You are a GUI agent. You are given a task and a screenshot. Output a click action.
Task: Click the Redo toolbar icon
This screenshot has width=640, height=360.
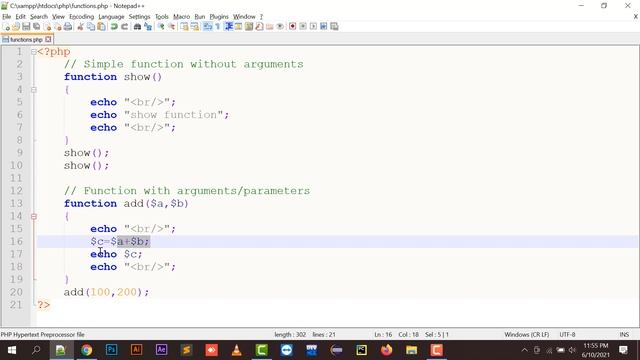(x=124, y=27)
